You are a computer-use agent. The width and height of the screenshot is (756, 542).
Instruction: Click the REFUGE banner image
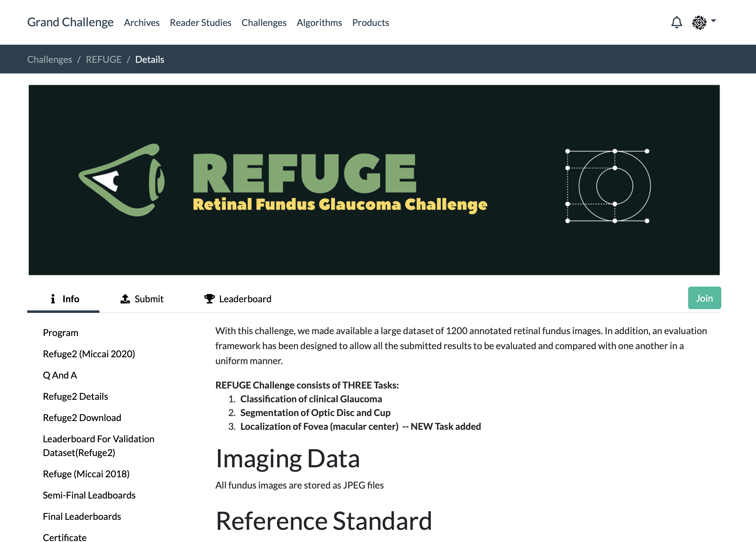click(374, 180)
